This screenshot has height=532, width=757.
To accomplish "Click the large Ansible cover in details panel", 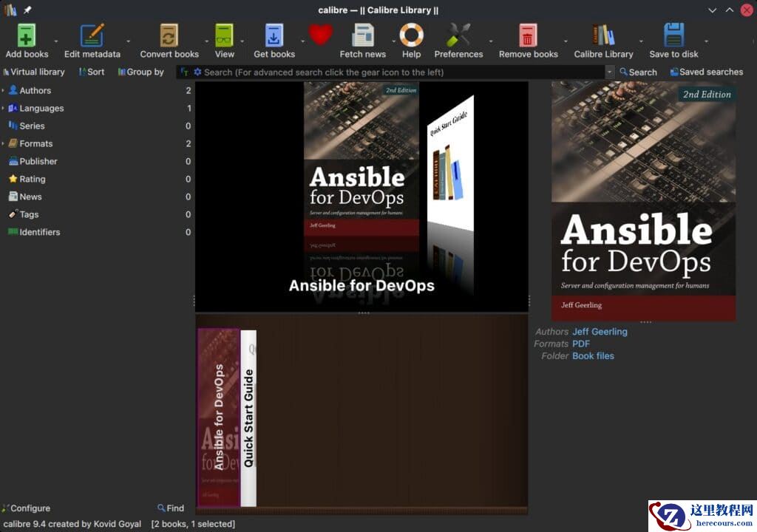I will (x=644, y=201).
